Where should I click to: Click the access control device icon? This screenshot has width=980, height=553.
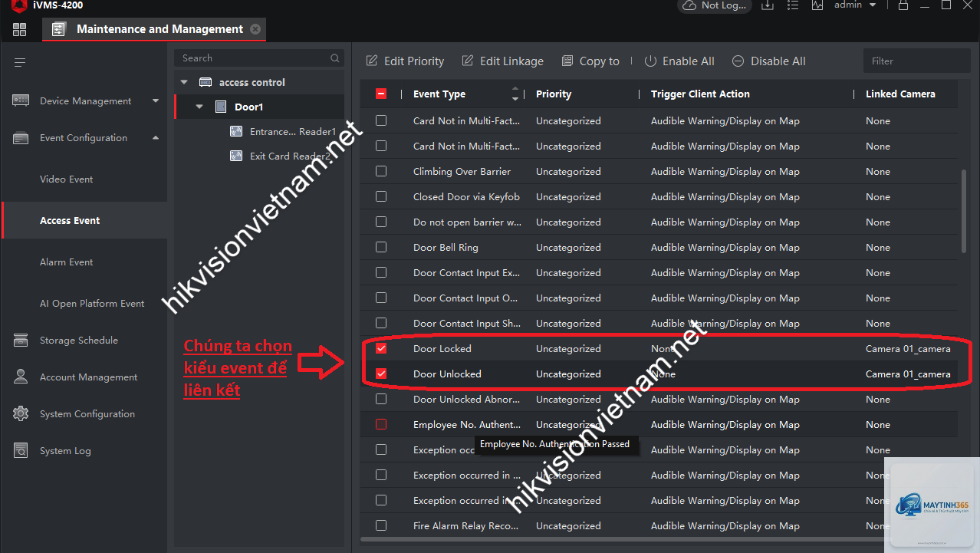(206, 82)
